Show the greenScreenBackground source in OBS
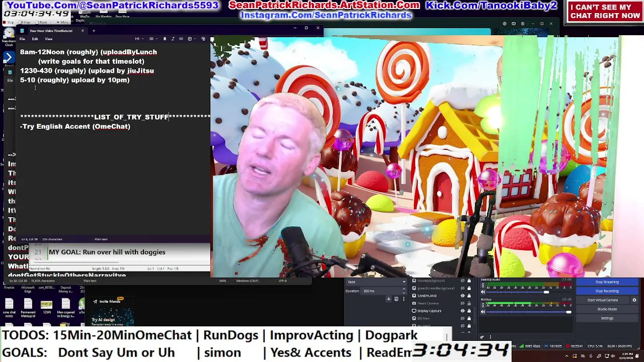This screenshot has width=644, height=362. click(463, 288)
